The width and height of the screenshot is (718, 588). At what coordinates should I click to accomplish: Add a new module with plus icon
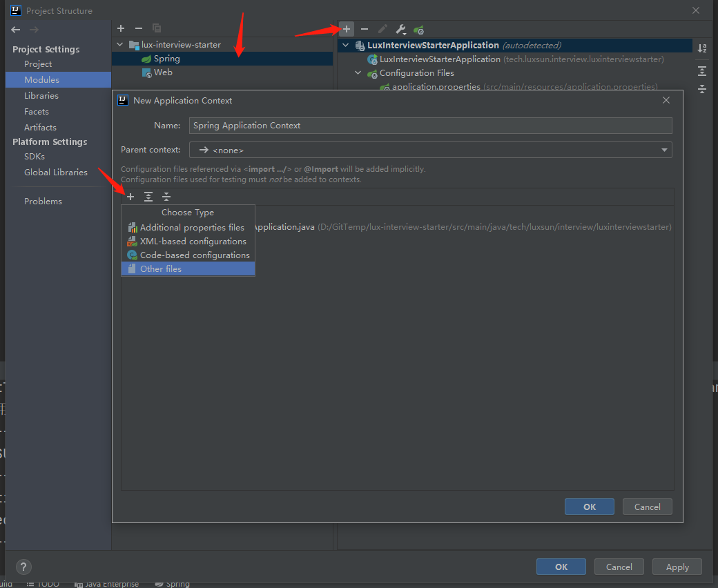click(x=121, y=28)
